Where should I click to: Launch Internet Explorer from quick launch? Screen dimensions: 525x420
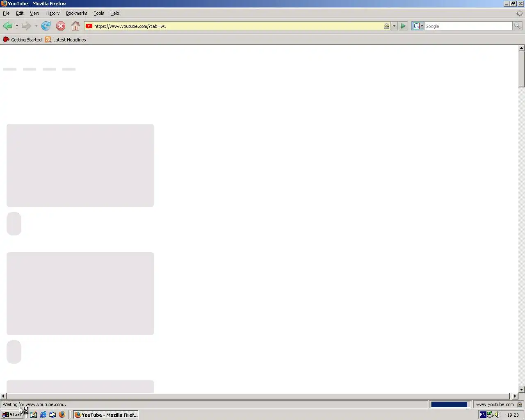click(43, 415)
